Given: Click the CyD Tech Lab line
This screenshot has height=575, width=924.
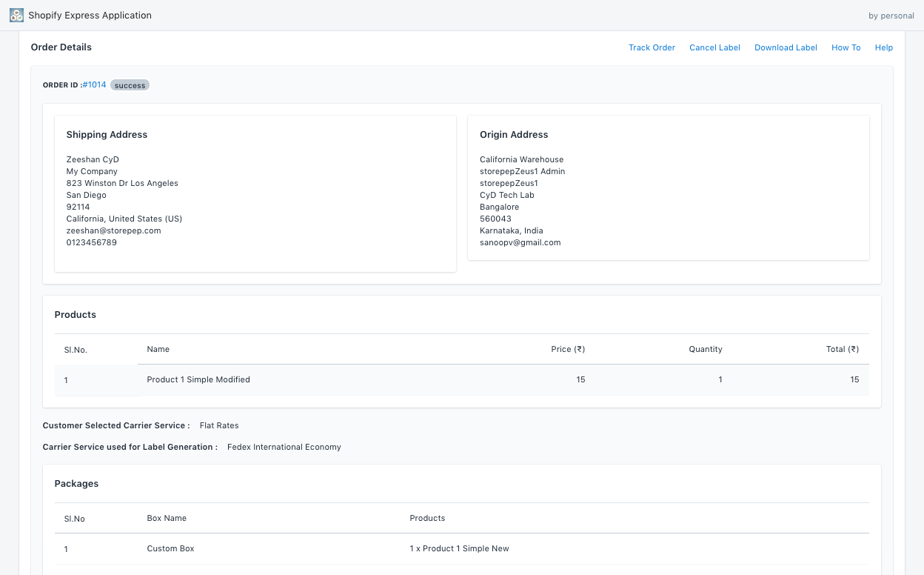Looking at the screenshot, I should pyautogui.click(x=507, y=195).
